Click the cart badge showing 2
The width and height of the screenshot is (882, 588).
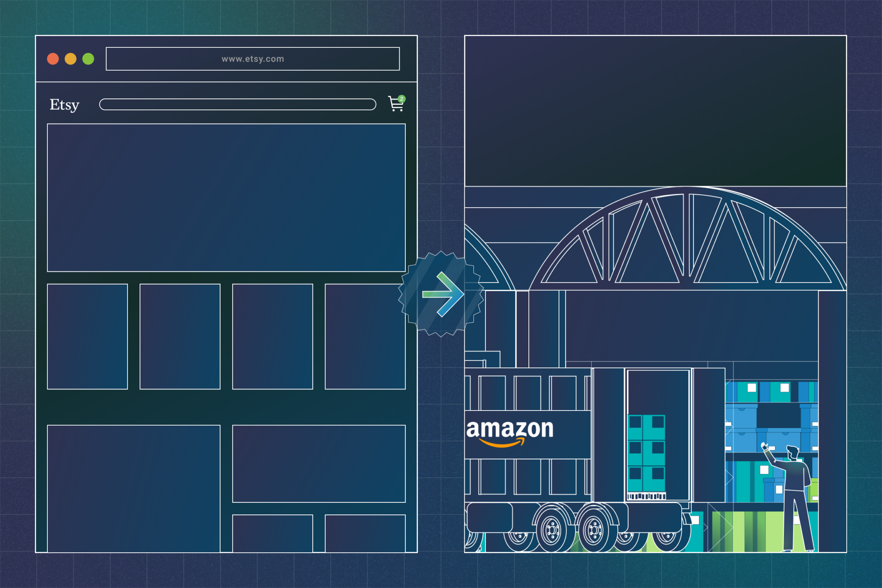point(401,99)
